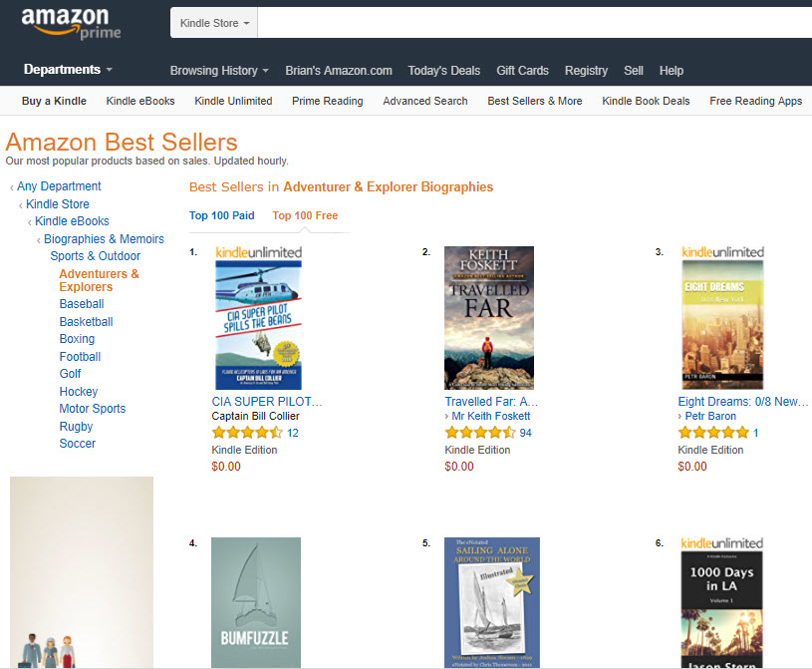Click the Travelled Far title link

coord(491,402)
